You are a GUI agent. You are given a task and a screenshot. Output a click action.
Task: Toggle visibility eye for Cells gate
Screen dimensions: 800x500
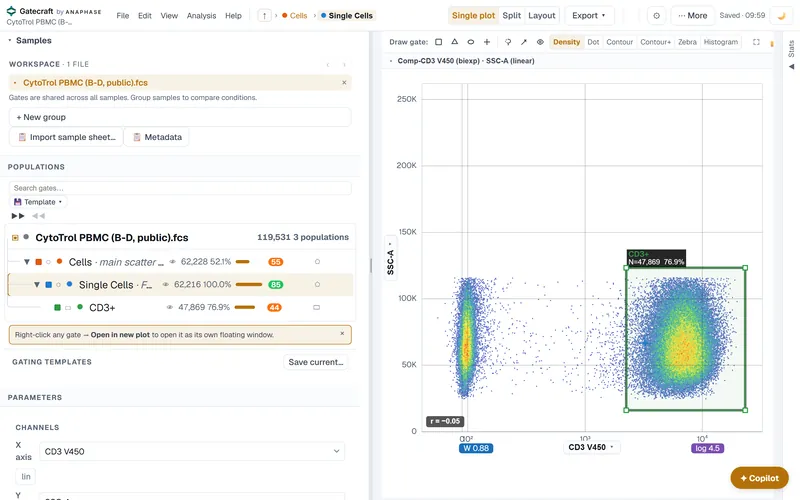point(172,262)
